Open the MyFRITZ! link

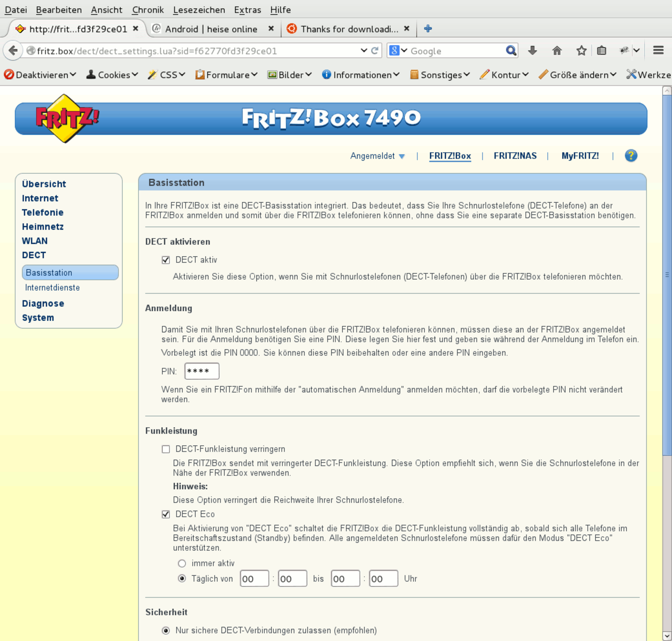tap(580, 156)
